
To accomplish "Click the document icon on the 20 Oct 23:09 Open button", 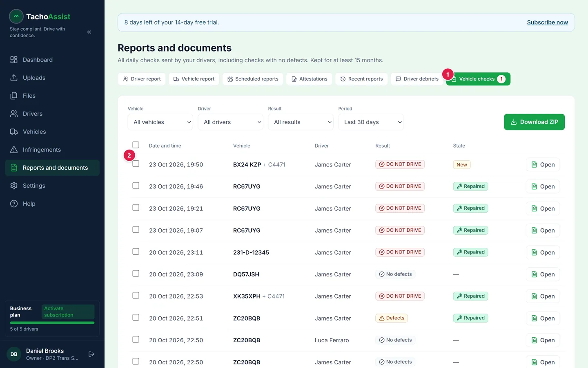I will pos(534,274).
